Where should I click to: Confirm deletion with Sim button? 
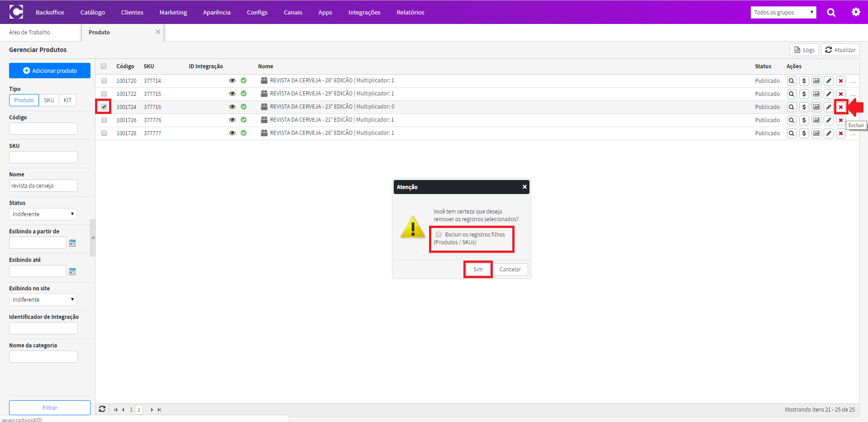tap(478, 269)
